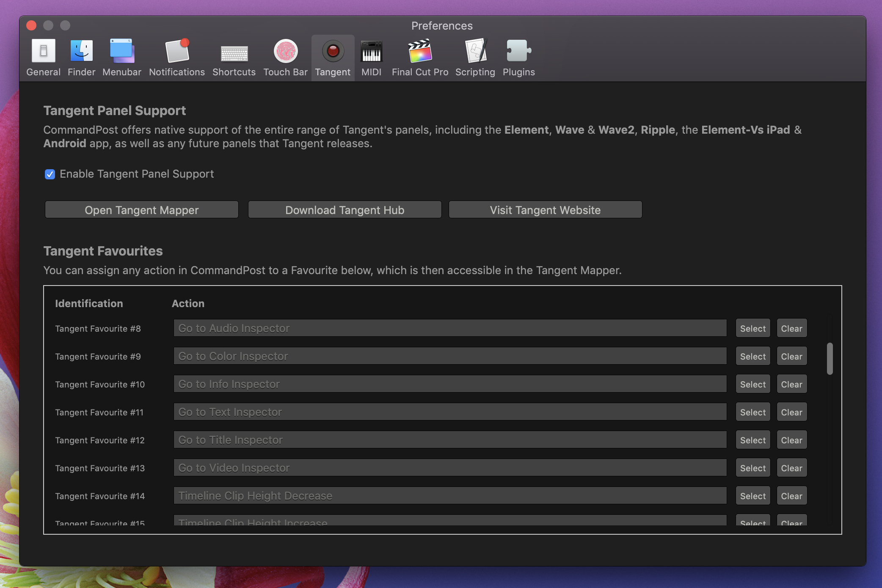Select the Finder preferences icon
Image resolution: width=882 pixels, height=588 pixels.
pyautogui.click(x=81, y=57)
